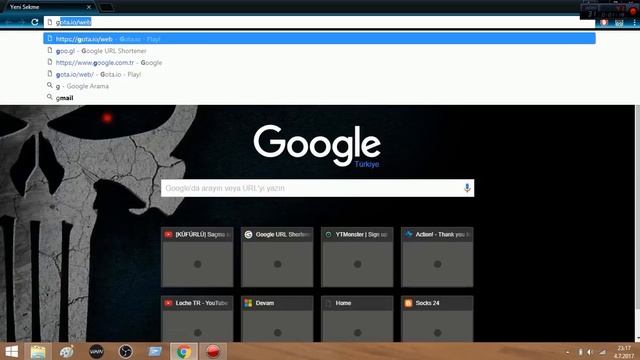Click the YouTube favicon on the KÜFÜRLÜ tile
640x360 pixels.
pos(168,234)
